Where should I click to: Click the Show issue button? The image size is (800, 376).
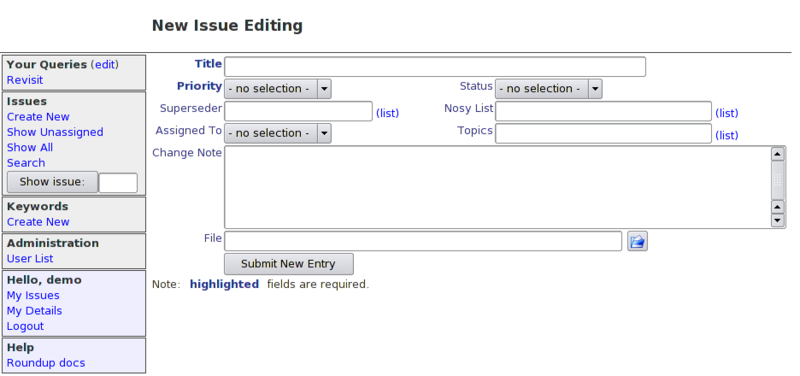[52, 182]
